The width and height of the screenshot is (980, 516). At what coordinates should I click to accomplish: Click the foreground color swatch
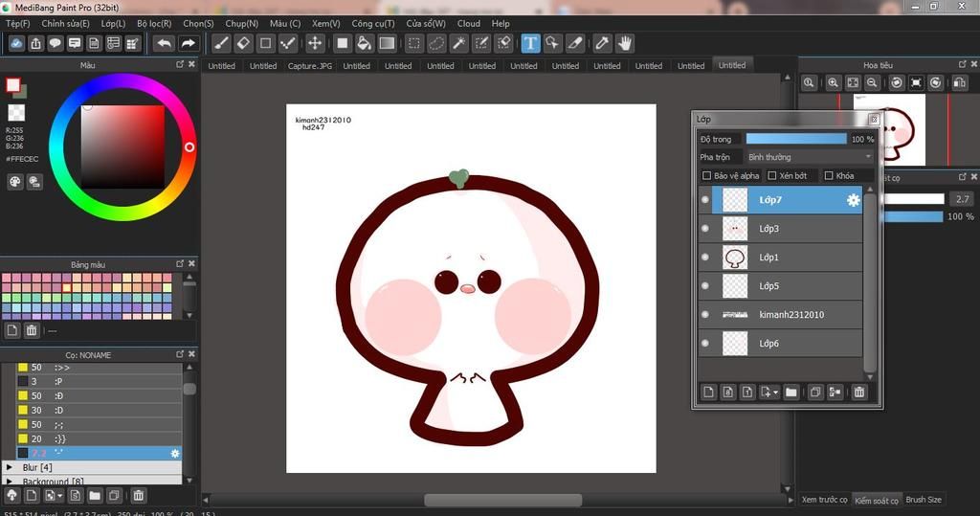coord(13,85)
